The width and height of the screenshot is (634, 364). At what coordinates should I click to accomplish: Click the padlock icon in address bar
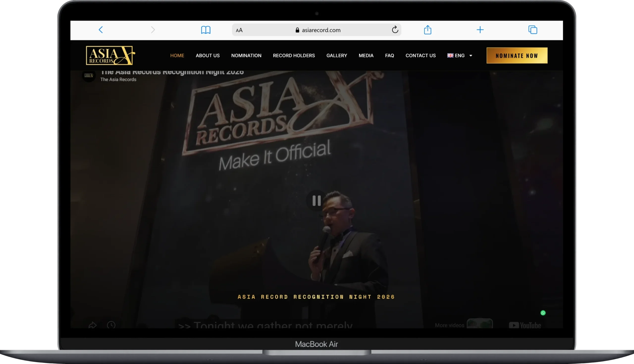tap(297, 30)
